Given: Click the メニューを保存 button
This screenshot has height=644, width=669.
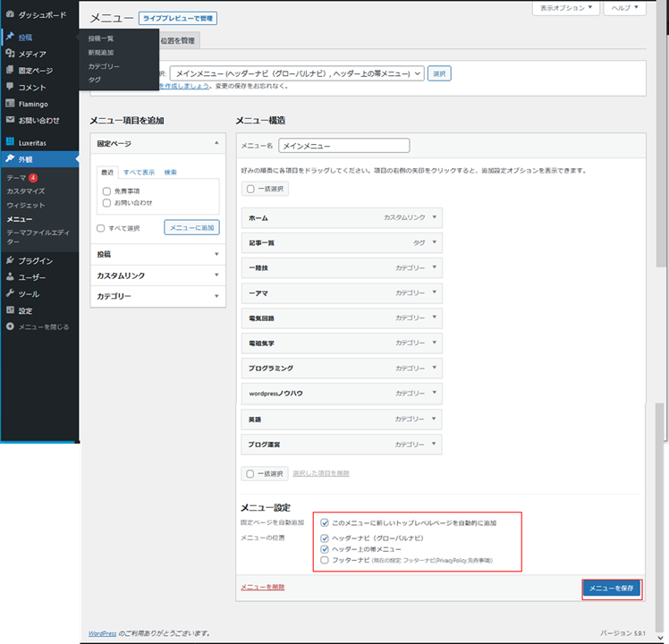Looking at the screenshot, I should (x=612, y=588).
